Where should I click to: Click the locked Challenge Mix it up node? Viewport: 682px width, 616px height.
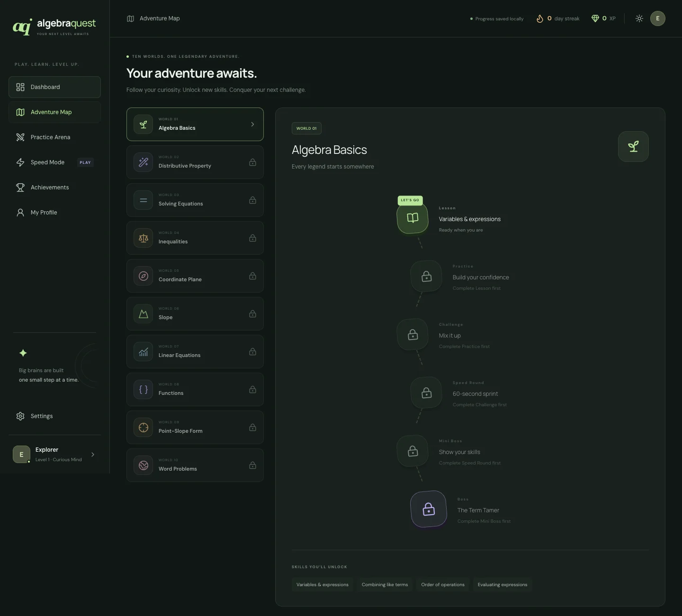coord(413,335)
